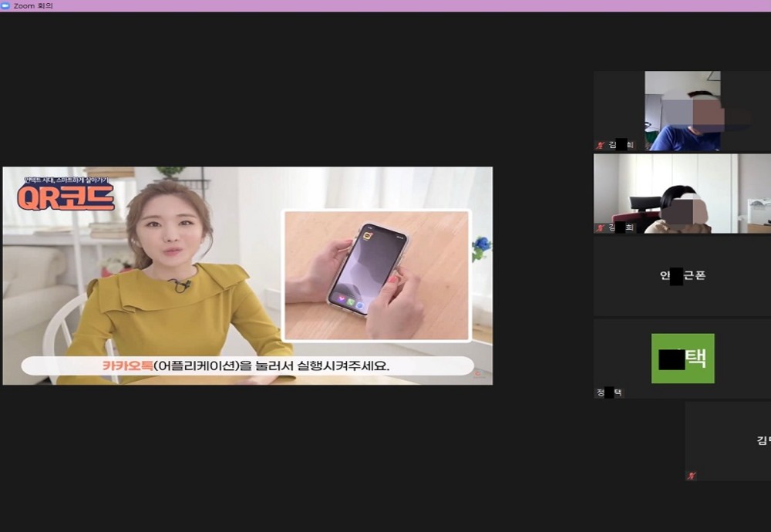
Task: Click the Zoom 회의 window title text
Action: [x=33, y=5]
